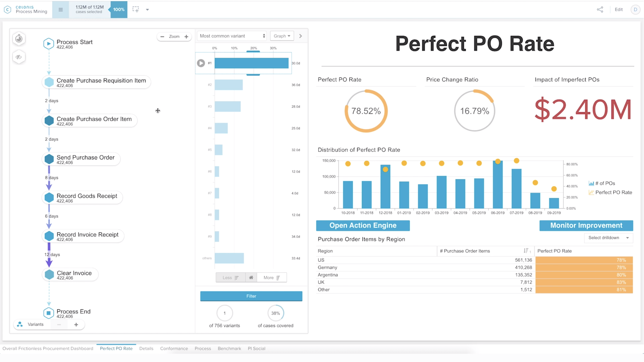The width and height of the screenshot is (644, 362).
Task: Zoom in with the plus icon
Action: coord(186,37)
